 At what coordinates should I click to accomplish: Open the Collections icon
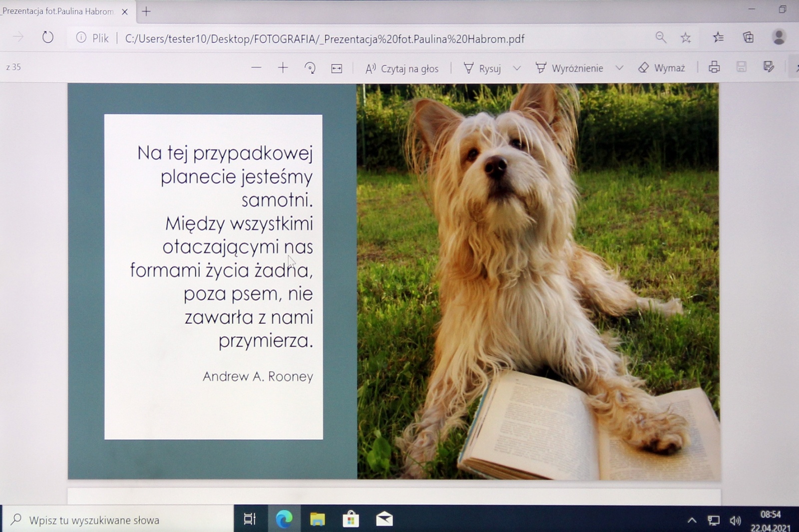point(748,37)
